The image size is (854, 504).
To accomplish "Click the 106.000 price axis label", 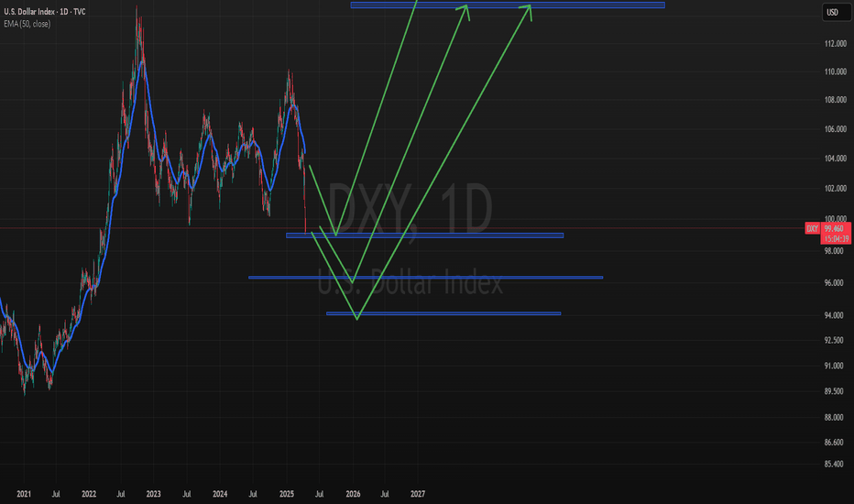I will click(x=836, y=129).
